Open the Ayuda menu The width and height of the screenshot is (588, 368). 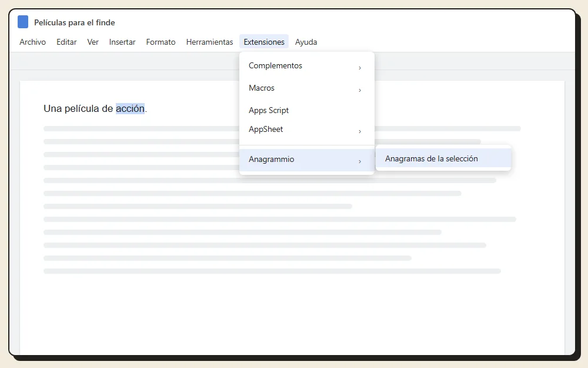[x=306, y=42]
